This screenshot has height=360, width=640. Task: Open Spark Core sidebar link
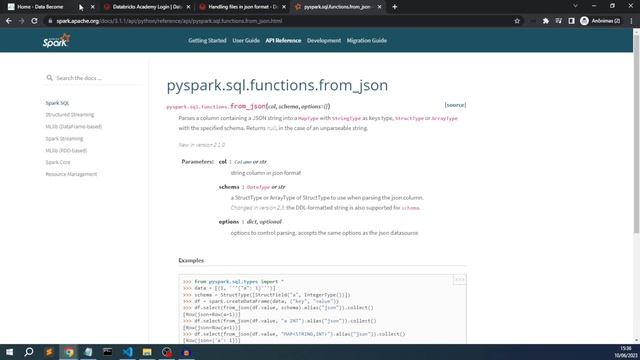(58, 162)
